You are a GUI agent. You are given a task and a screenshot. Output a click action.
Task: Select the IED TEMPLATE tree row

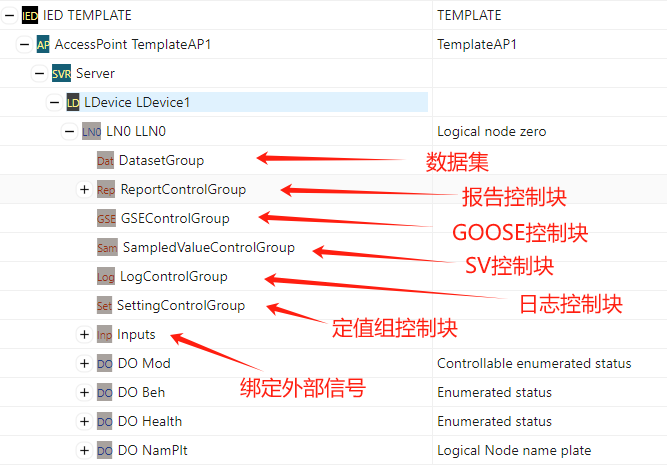[87, 15]
